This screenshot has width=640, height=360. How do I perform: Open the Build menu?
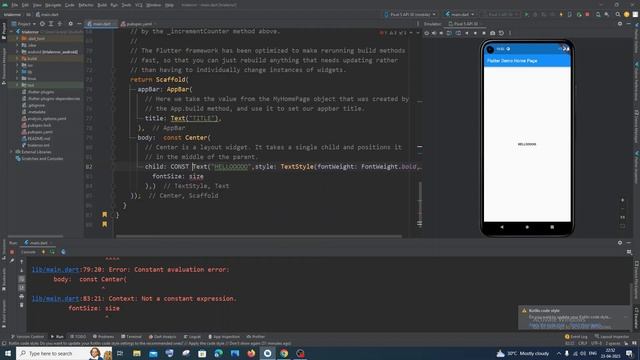point(102,5)
